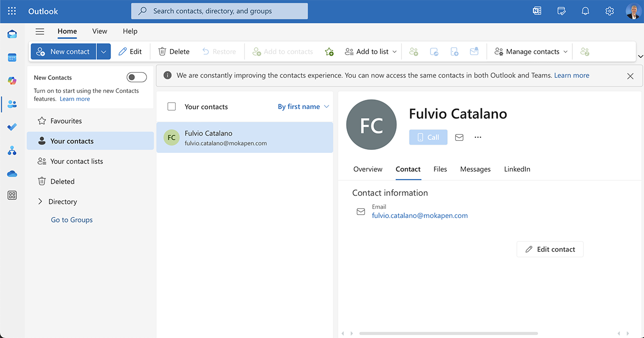This screenshot has width=644, height=338.
Task: Tick the Your contacts select-all checkbox
Action: coord(172,106)
